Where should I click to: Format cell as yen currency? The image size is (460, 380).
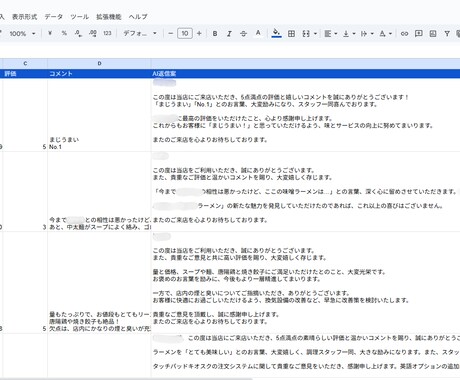point(50,33)
